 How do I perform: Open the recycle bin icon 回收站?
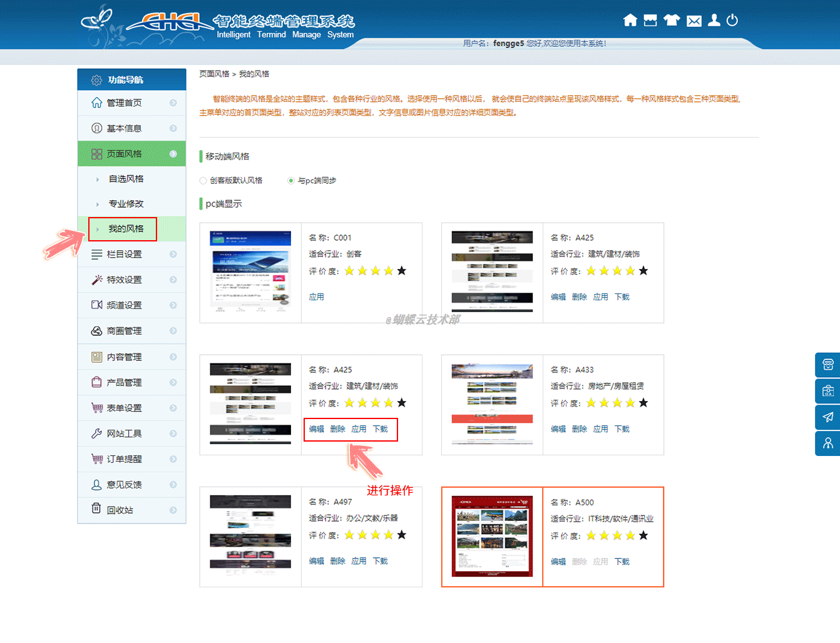click(x=96, y=509)
